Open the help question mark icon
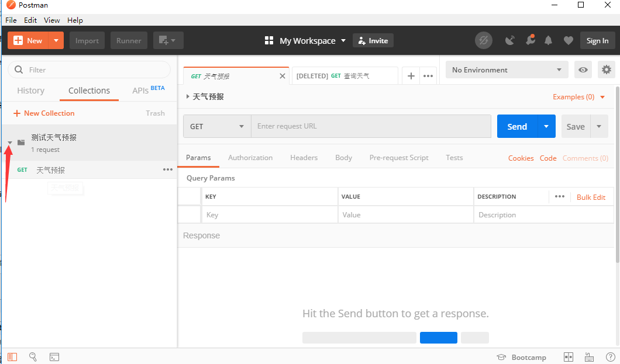The image size is (620, 364). click(610, 357)
